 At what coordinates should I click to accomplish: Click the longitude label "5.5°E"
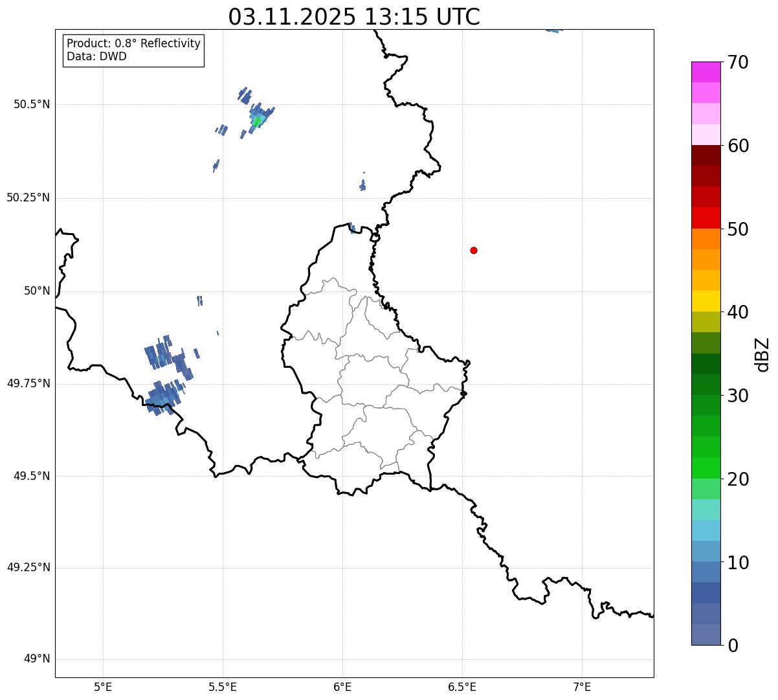pyautogui.click(x=223, y=686)
